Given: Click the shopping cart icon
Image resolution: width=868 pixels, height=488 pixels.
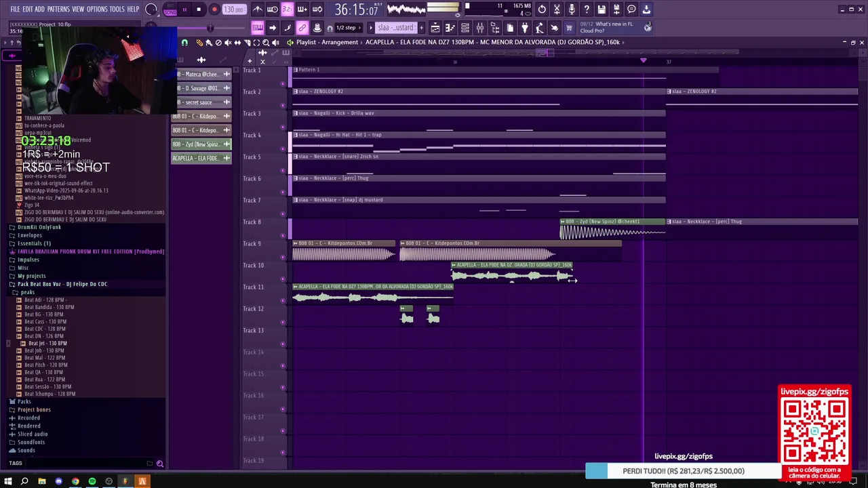Looking at the screenshot, I should [x=569, y=28].
